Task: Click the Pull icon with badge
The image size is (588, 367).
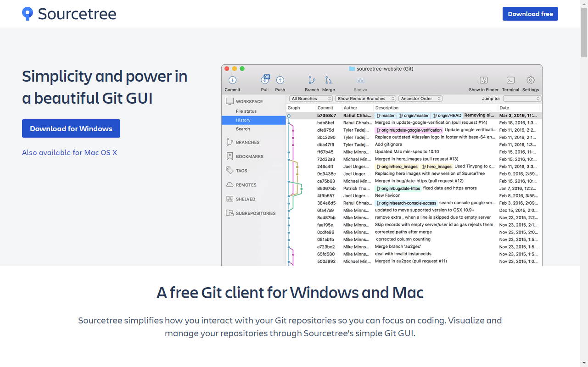Action: coord(265,80)
